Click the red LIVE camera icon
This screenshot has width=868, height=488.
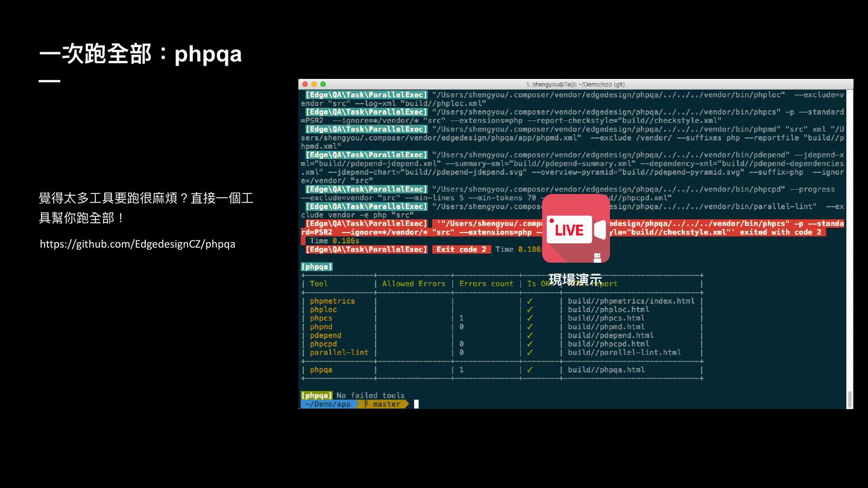click(x=576, y=228)
